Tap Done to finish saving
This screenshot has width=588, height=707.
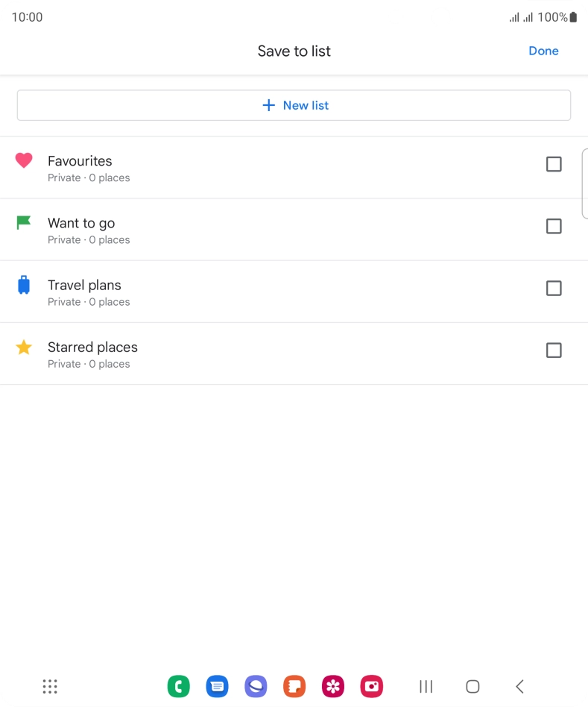point(543,51)
